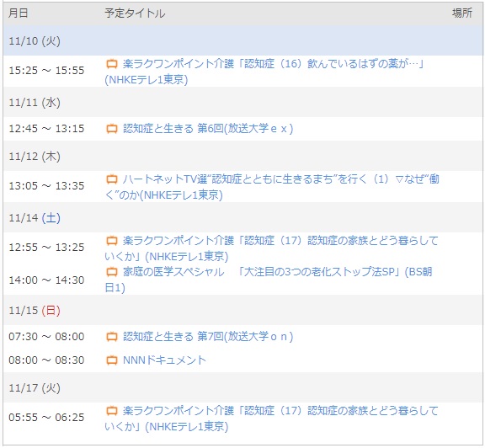The image size is (485, 448).
Task: Select the 11/11 (水) date row
Action: click(x=243, y=102)
